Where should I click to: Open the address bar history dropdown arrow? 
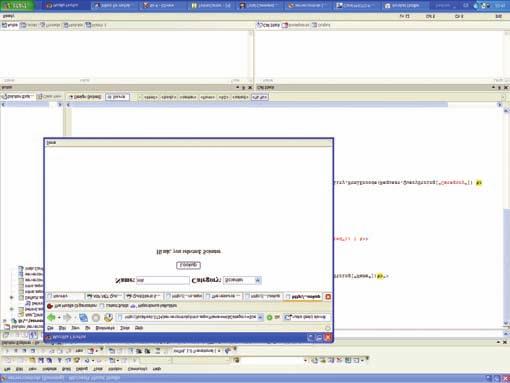pos(260,317)
